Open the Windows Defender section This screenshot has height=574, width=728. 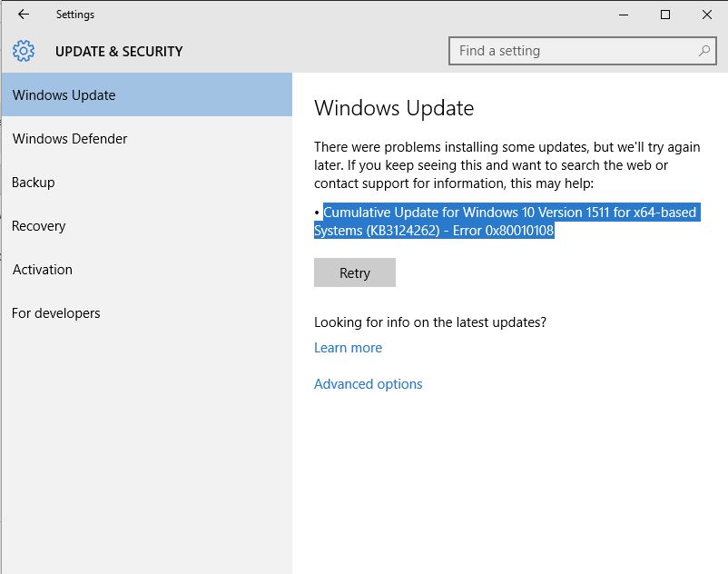[x=147, y=138]
